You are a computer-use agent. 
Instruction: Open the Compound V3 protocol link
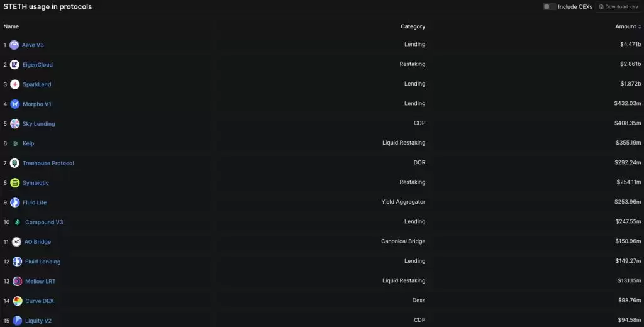click(x=44, y=222)
